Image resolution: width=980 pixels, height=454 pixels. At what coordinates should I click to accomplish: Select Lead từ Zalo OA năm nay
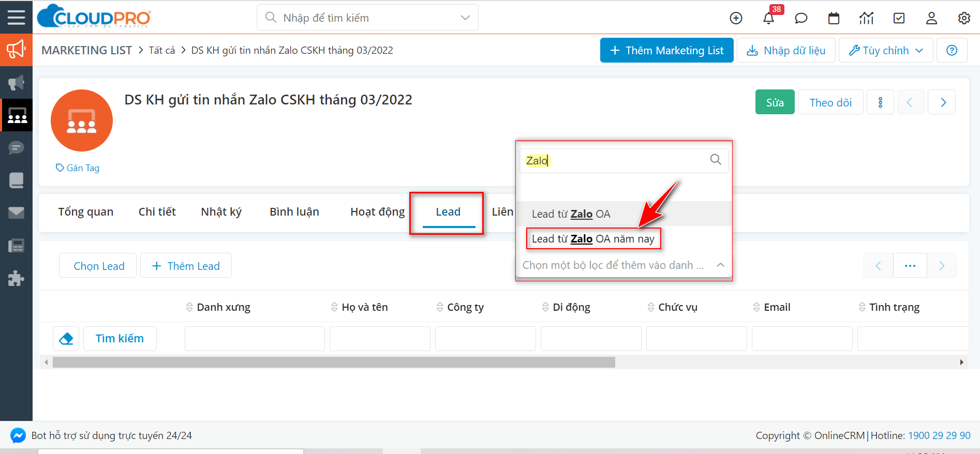(593, 239)
